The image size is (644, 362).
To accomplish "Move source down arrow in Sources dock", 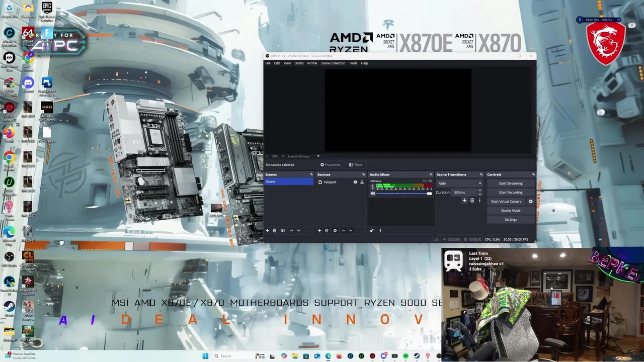I will (351, 230).
